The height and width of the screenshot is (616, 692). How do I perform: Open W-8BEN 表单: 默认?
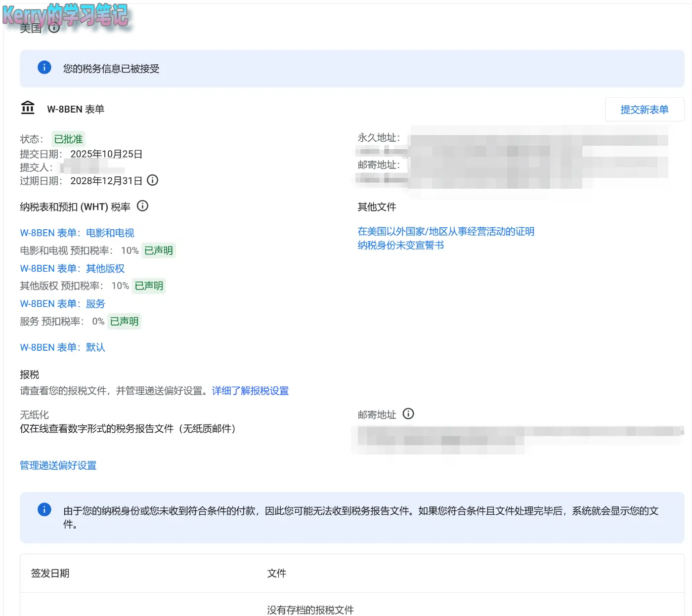coord(62,347)
